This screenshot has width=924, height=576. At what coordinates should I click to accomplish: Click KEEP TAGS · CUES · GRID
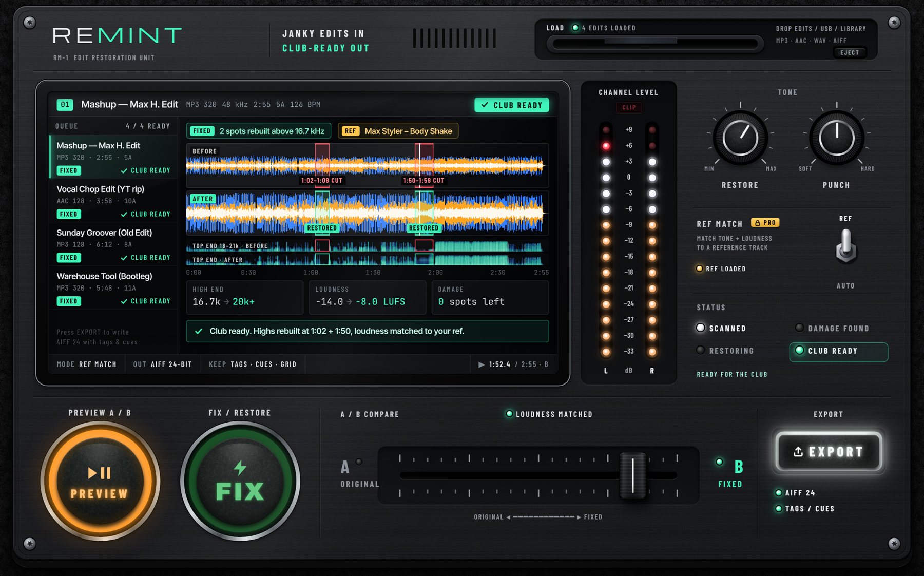point(253,364)
